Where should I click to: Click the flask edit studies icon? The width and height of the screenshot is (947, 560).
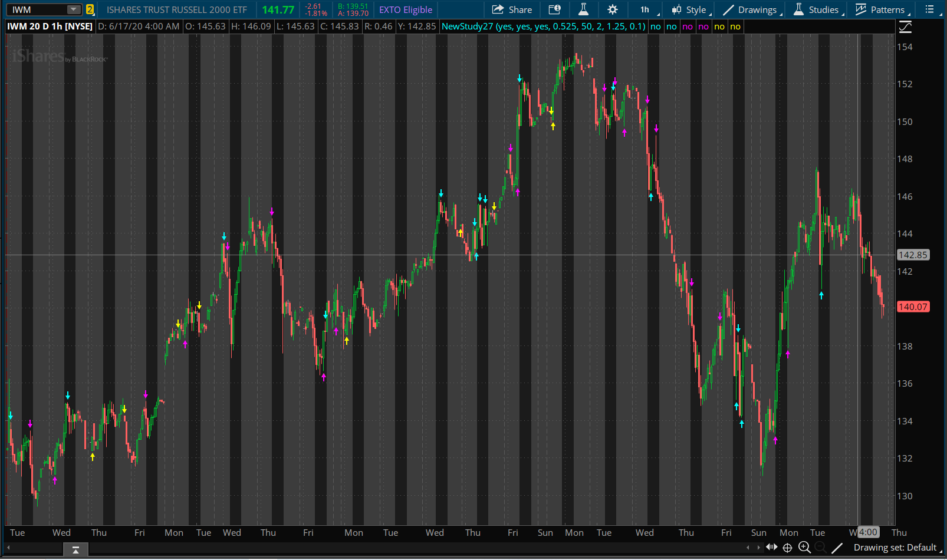click(583, 9)
